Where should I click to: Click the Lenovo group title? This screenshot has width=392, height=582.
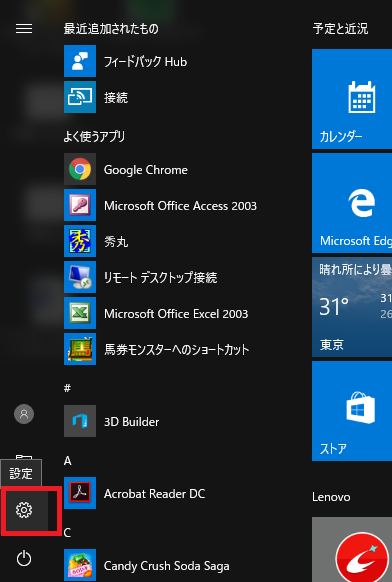coord(331,497)
